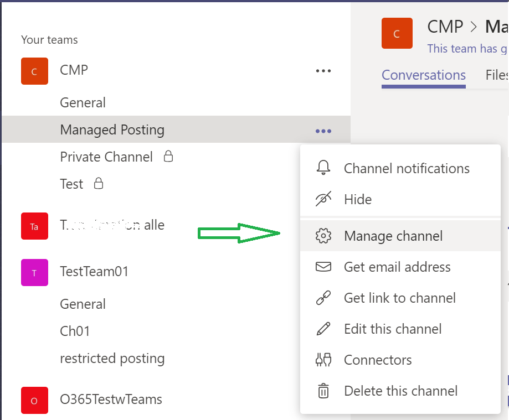Open the General channel under TestTeam01
The height and width of the screenshot is (420, 509).
(x=83, y=304)
